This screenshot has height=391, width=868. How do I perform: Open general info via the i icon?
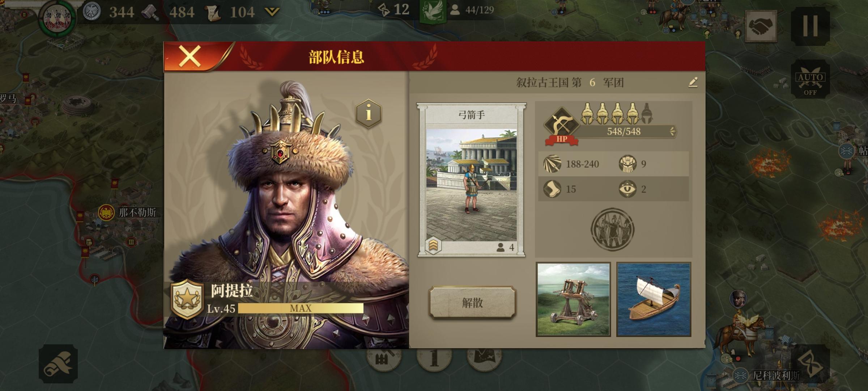coord(368,114)
